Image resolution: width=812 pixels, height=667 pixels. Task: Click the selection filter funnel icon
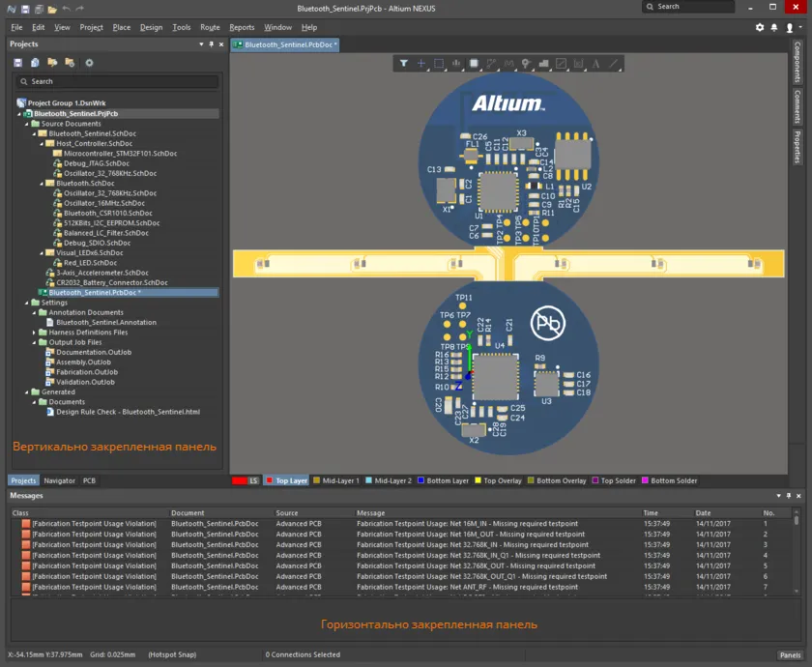point(404,64)
